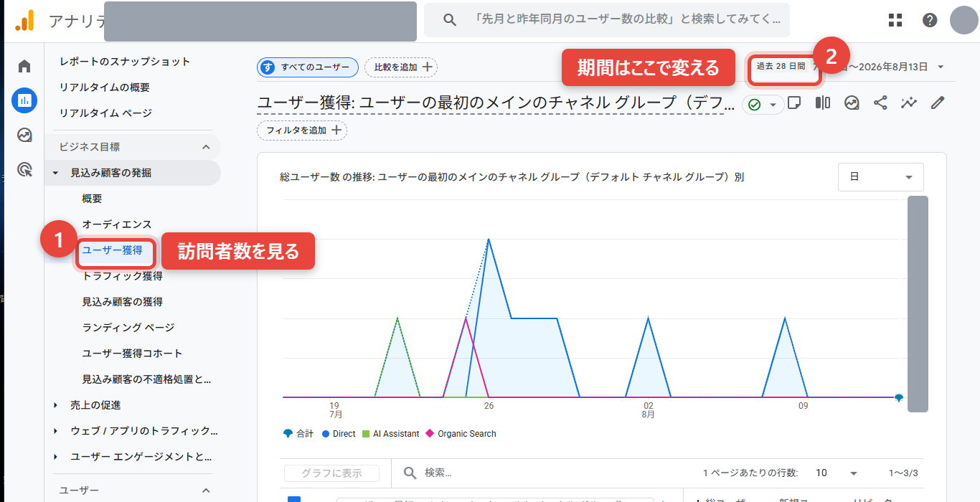Click the search magnifier icon in top bar

pyautogui.click(x=450, y=20)
